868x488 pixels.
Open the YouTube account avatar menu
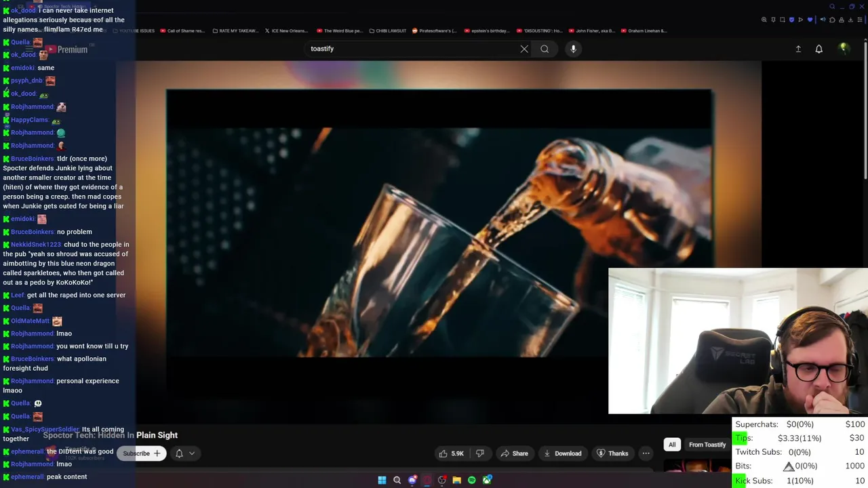click(x=844, y=48)
